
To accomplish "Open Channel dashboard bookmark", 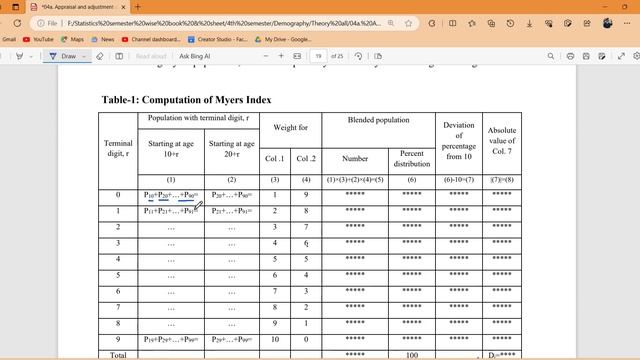I will [x=151, y=39].
